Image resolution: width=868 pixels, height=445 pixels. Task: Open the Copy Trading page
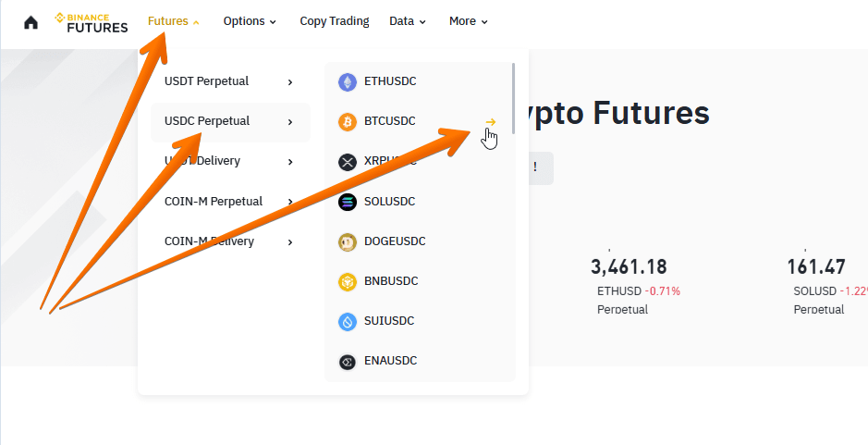(x=335, y=21)
